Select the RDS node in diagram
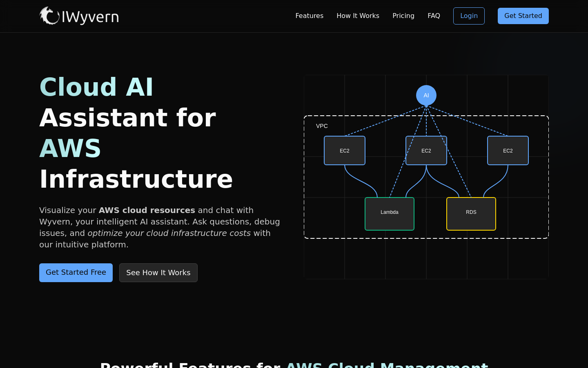 pyautogui.click(x=471, y=214)
